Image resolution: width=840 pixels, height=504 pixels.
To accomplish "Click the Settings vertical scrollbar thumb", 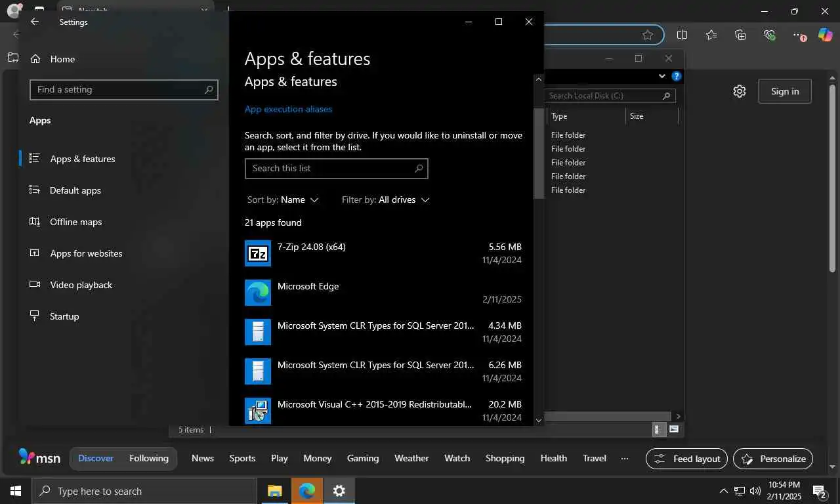I will [539, 153].
